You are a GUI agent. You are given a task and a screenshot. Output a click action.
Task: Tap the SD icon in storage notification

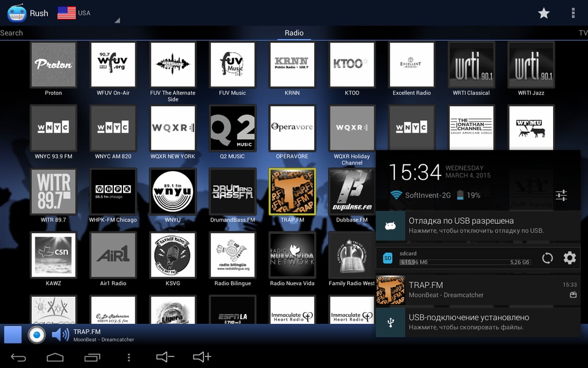[x=387, y=258]
